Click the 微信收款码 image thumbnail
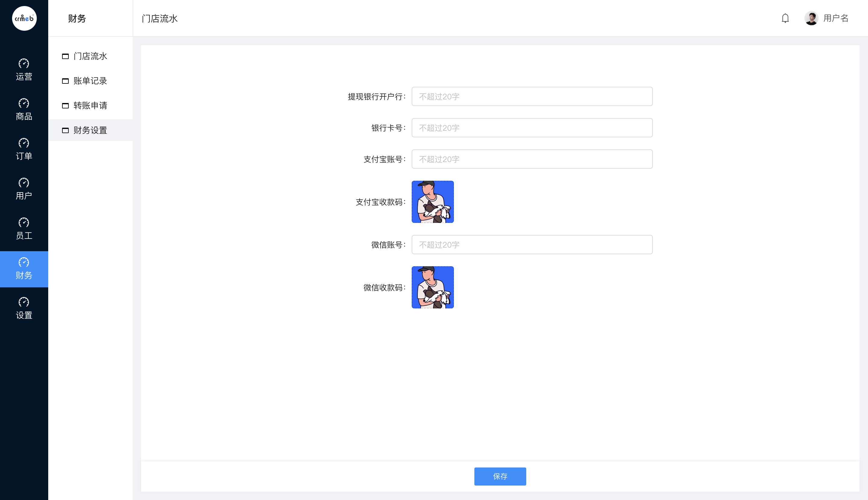The height and width of the screenshot is (500, 868). click(x=432, y=287)
